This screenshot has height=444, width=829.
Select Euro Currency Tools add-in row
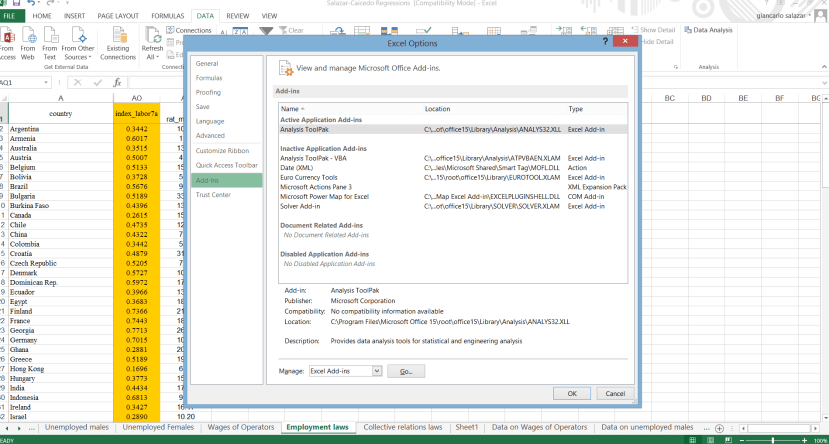click(x=453, y=178)
